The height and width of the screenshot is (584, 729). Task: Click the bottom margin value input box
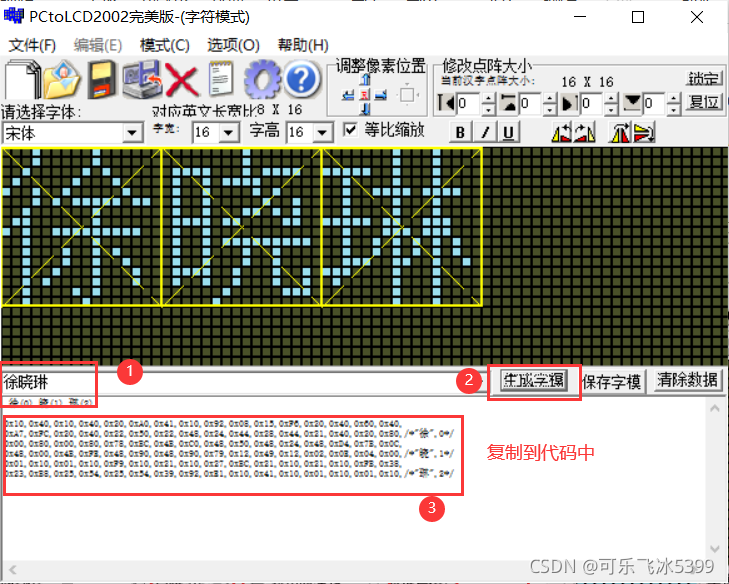[x=654, y=103]
